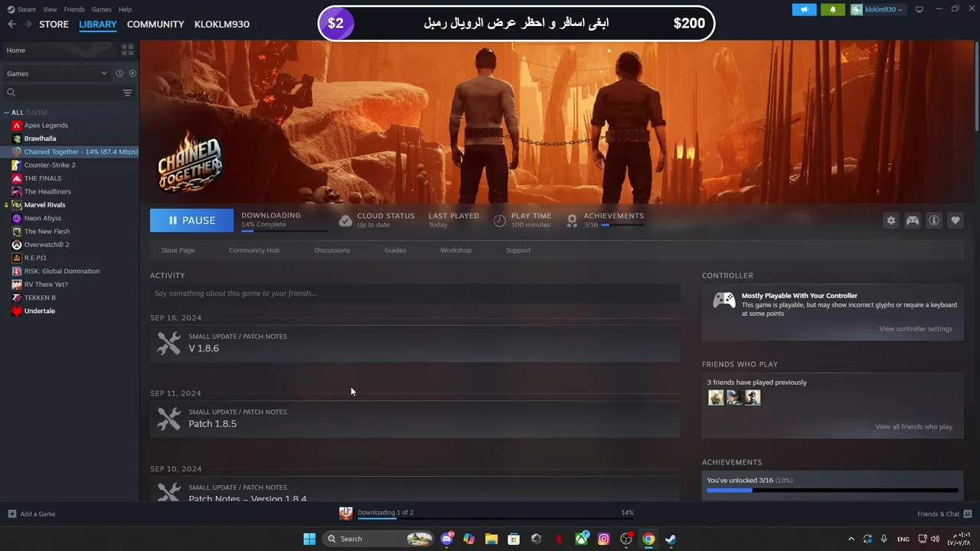The height and width of the screenshot is (551, 980).
Task: Switch to the STORE tab
Action: click(54, 24)
